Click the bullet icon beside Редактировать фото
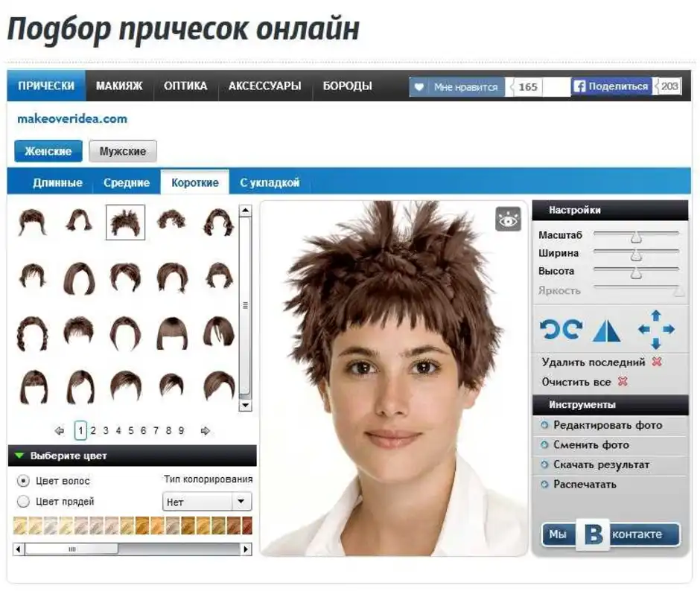Screen dimensions: 700x591 point(544,425)
